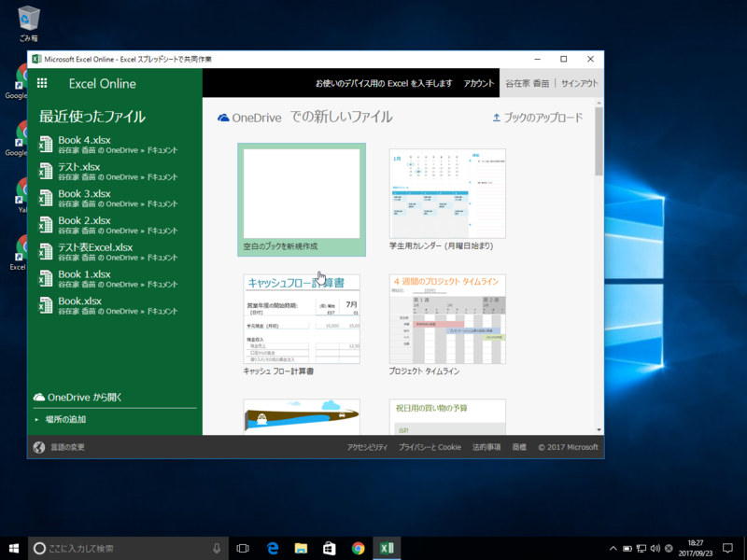Click the template list vertical scrollbar thumb
747x560 pixels.
tap(599, 141)
